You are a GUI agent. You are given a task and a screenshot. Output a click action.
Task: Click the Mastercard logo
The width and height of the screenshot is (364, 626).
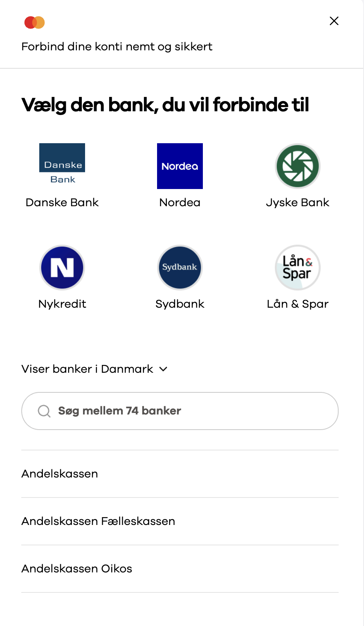point(35,22)
